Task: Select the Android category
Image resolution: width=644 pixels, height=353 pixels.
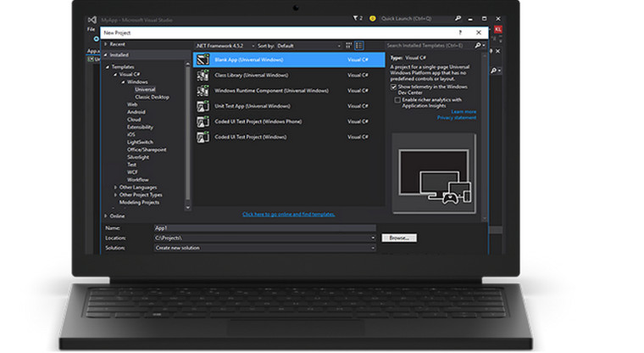Action: (136, 112)
